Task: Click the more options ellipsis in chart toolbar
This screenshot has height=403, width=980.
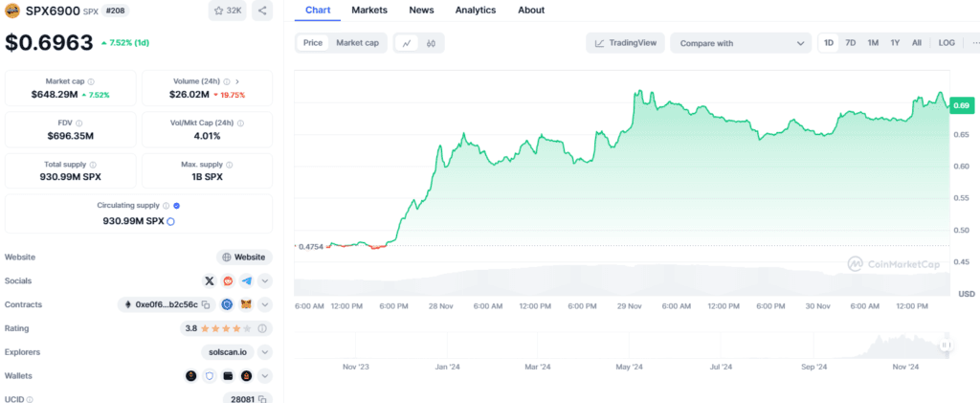Action: 975,42
